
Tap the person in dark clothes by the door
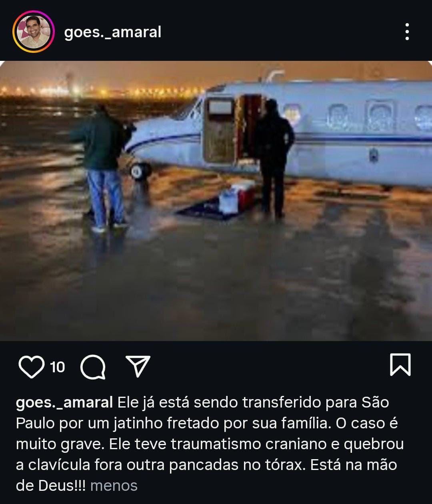coord(274,158)
